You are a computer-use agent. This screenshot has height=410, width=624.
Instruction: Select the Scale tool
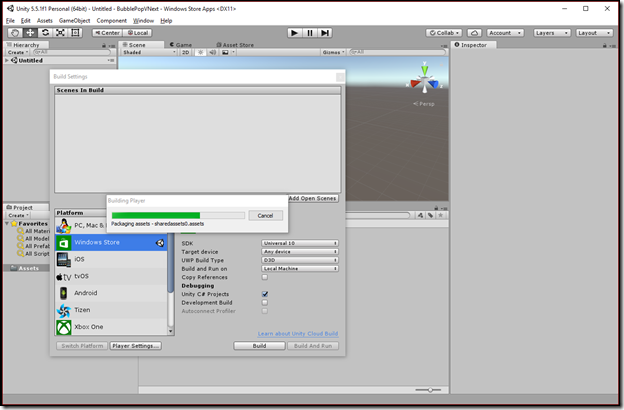coord(60,33)
